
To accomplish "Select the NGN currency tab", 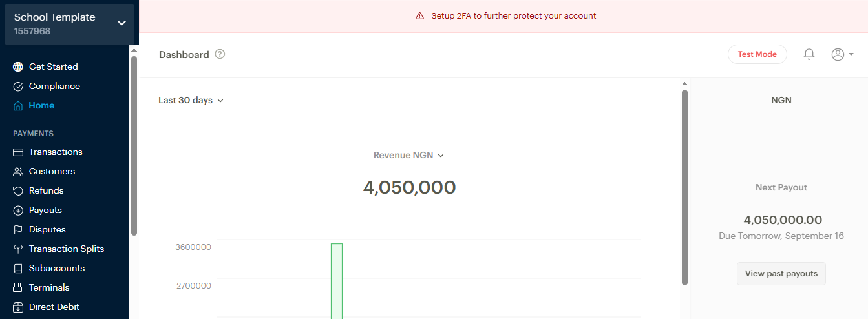I will (x=781, y=100).
